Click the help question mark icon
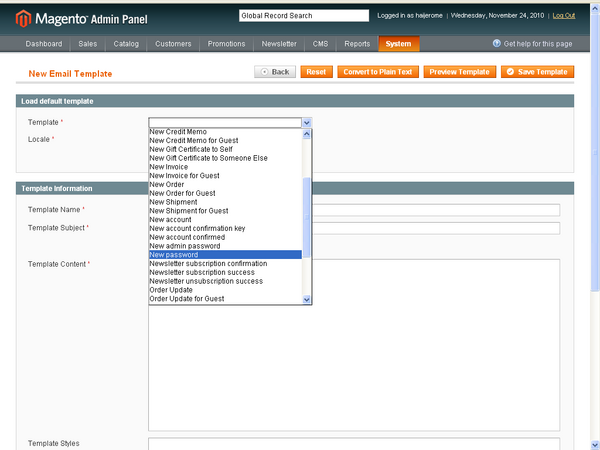The width and height of the screenshot is (600, 450). click(x=497, y=44)
